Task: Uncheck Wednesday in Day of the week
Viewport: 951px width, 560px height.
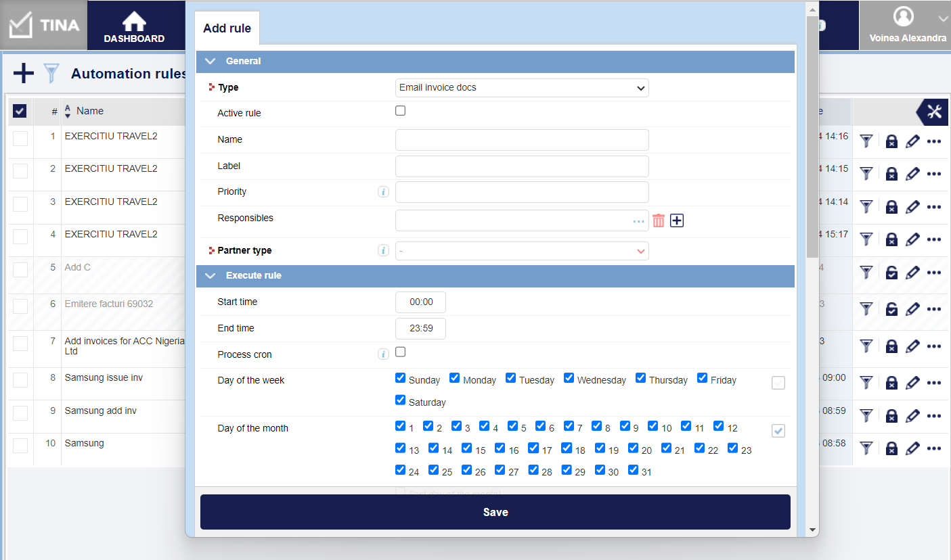Action: click(x=569, y=378)
